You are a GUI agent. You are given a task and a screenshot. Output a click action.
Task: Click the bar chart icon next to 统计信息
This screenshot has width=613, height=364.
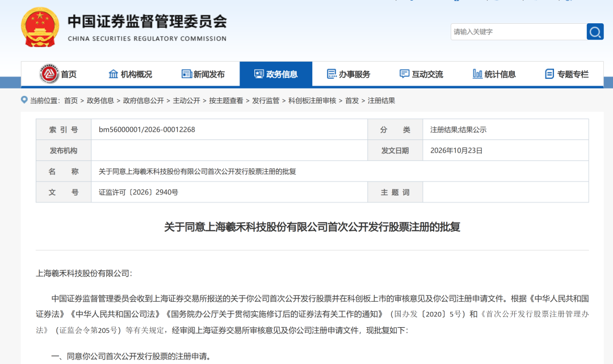[x=477, y=74]
